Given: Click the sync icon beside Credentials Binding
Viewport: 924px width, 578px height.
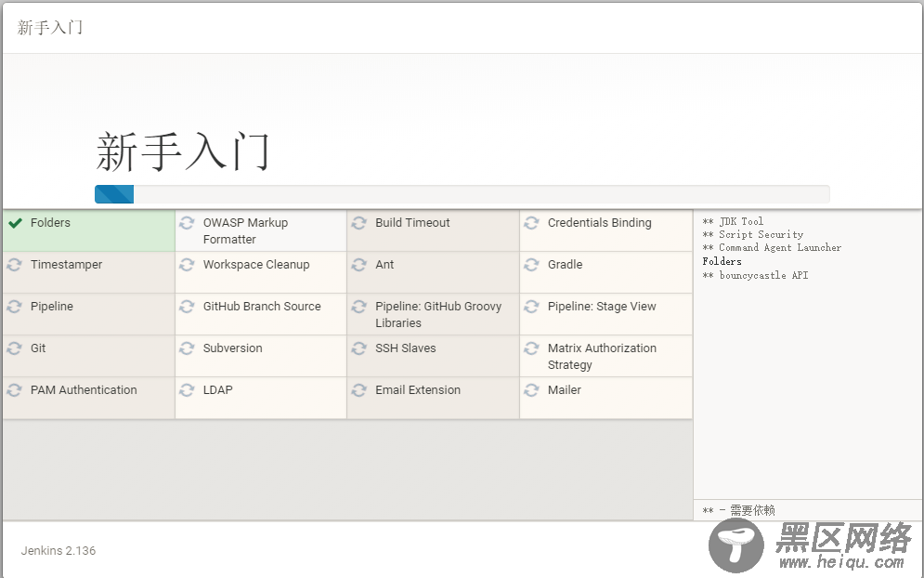Looking at the screenshot, I should point(531,223).
